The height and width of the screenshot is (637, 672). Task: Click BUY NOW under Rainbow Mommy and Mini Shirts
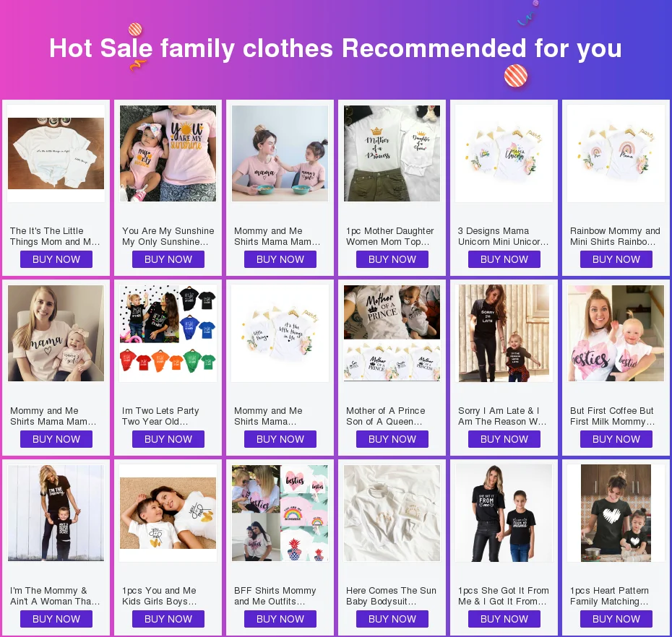click(x=616, y=259)
